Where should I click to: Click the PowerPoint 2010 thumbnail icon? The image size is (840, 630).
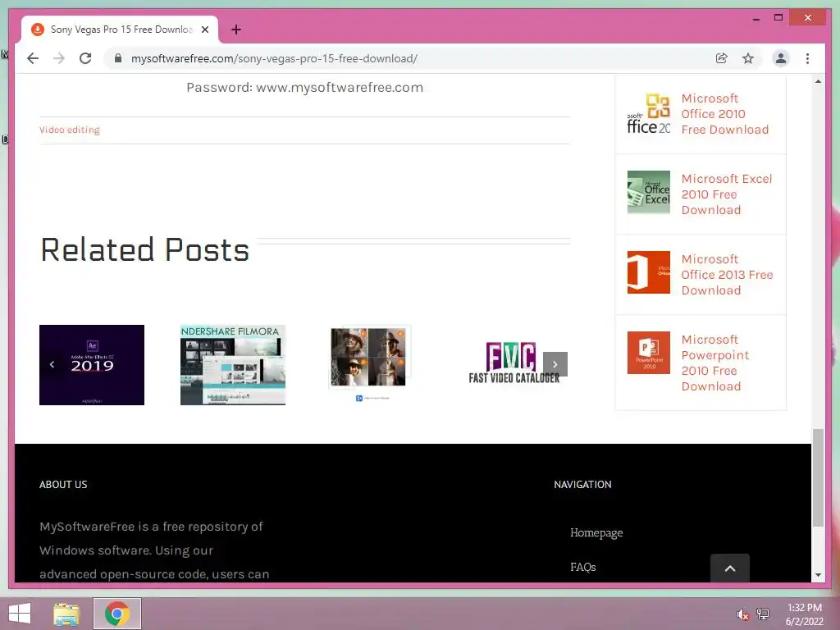coord(648,353)
